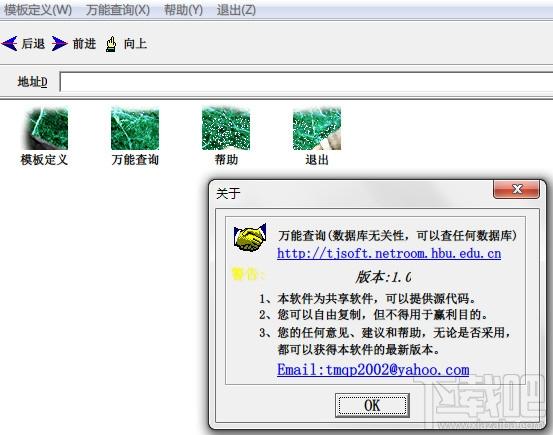Viewport: 553px width, 435px height.
Task: Click the 版本:1.0 version text
Action: (383, 277)
